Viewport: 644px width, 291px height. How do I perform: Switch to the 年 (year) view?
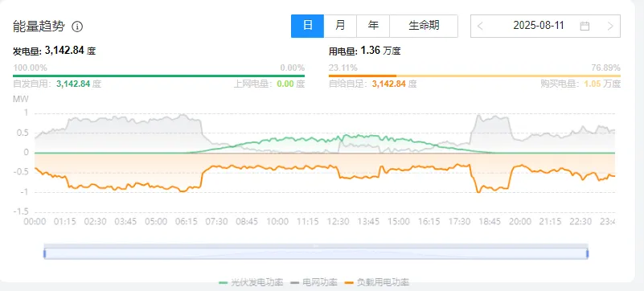click(x=373, y=26)
